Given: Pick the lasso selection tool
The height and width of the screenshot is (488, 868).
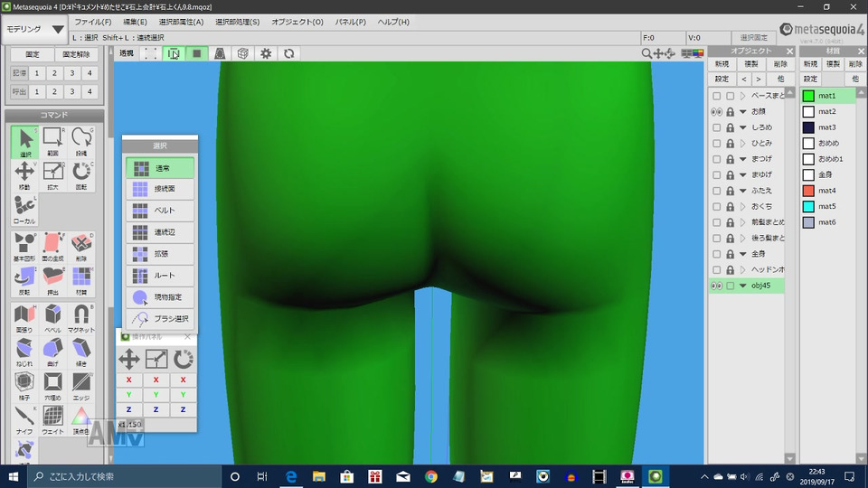Looking at the screenshot, I should point(81,142).
